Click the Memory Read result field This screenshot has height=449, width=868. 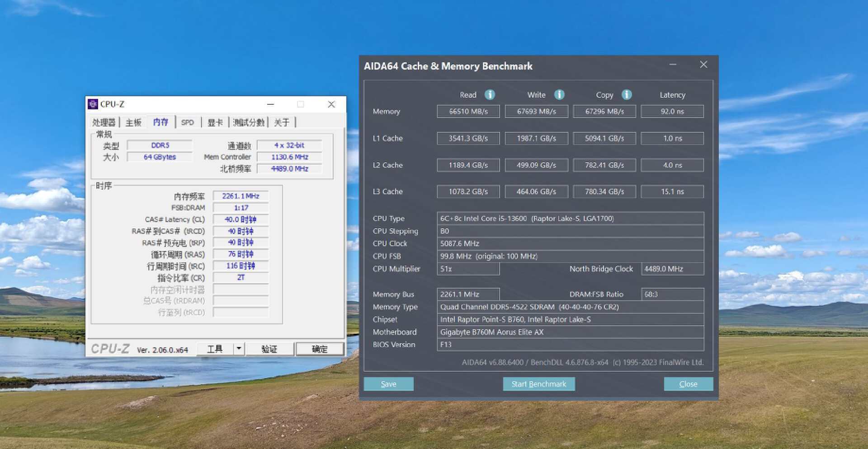[468, 112]
